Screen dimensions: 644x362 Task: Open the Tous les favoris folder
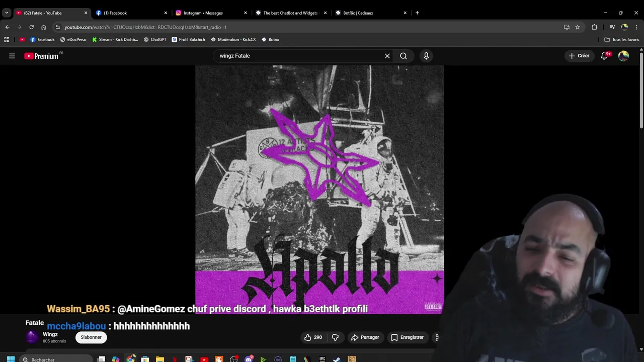pos(622,39)
